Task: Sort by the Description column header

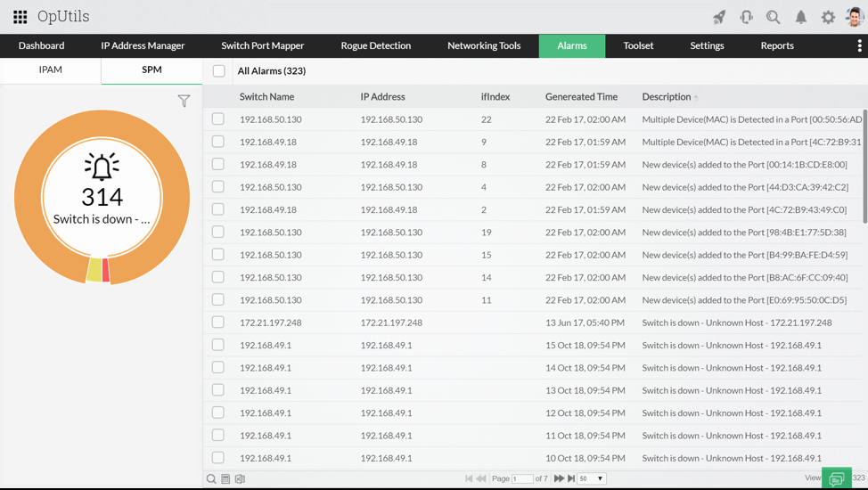Action: click(667, 97)
